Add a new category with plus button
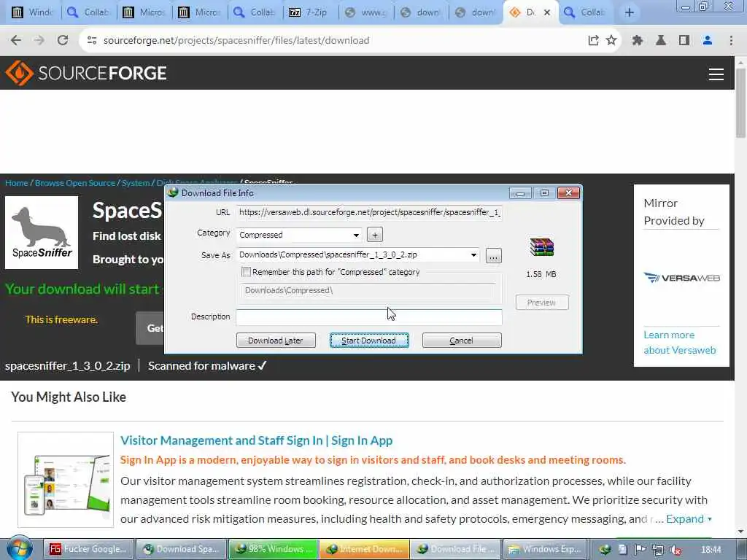747x560 pixels. (x=375, y=235)
